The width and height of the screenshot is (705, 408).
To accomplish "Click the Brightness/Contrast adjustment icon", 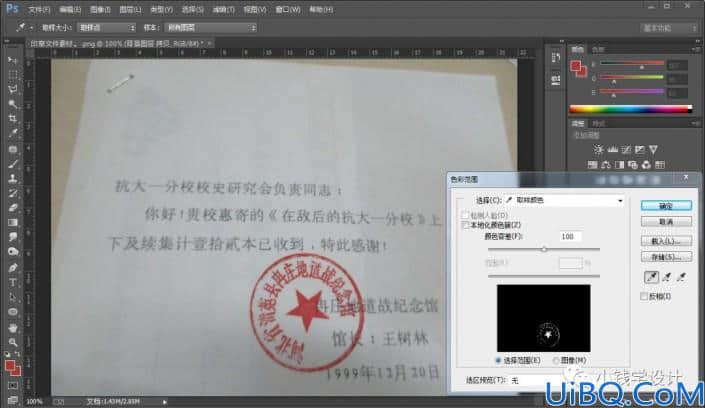I will click(598, 149).
